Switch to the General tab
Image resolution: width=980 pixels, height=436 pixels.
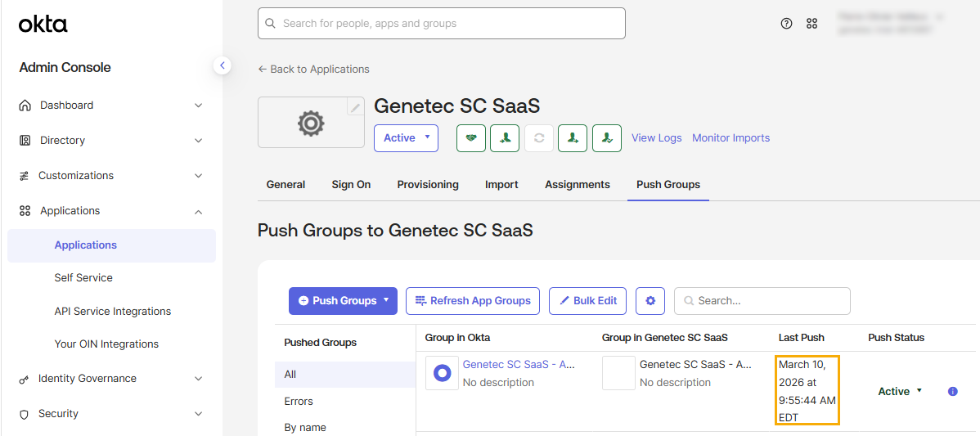pos(285,185)
